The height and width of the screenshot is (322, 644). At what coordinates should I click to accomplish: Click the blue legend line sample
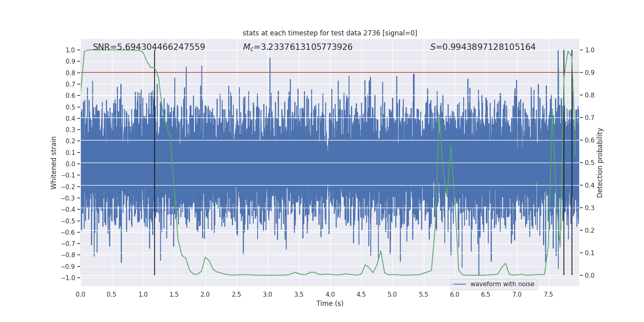460,284
